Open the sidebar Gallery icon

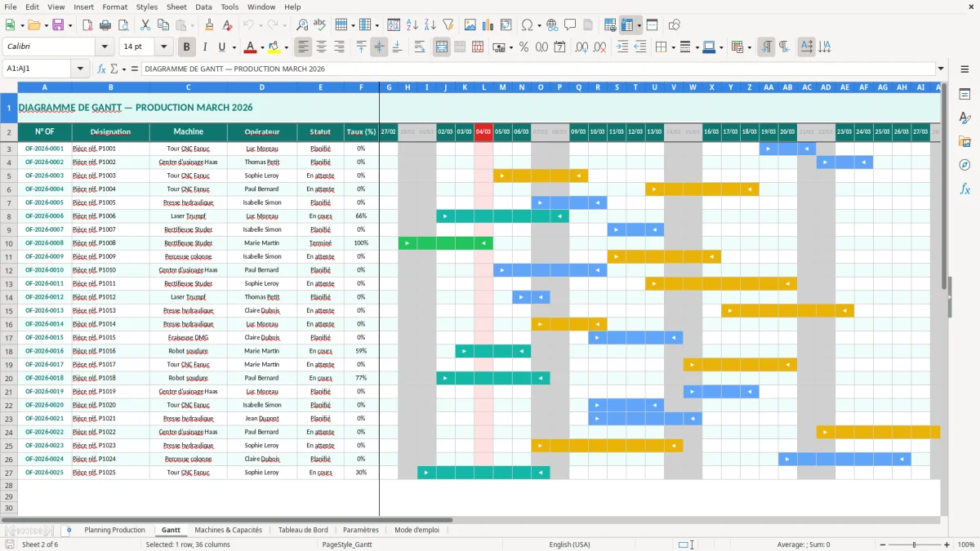pos(964,141)
